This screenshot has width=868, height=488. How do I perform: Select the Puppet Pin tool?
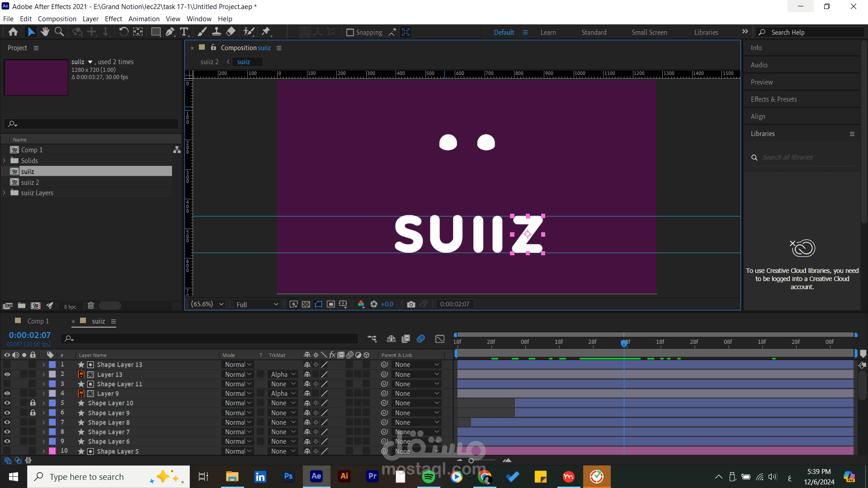click(266, 32)
